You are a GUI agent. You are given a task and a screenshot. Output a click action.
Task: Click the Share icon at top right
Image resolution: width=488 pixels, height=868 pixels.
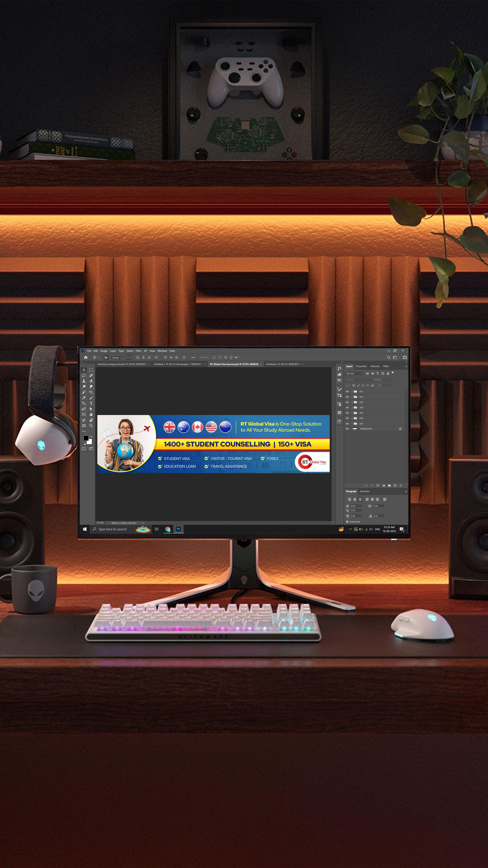405,358
